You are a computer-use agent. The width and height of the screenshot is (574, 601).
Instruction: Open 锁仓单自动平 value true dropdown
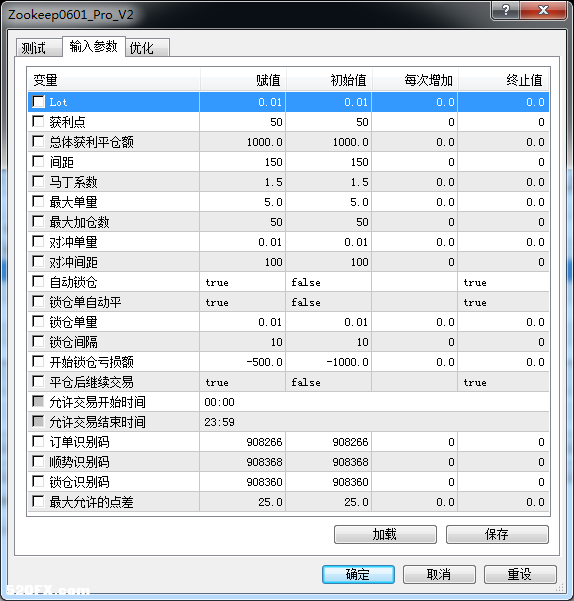coord(243,302)
